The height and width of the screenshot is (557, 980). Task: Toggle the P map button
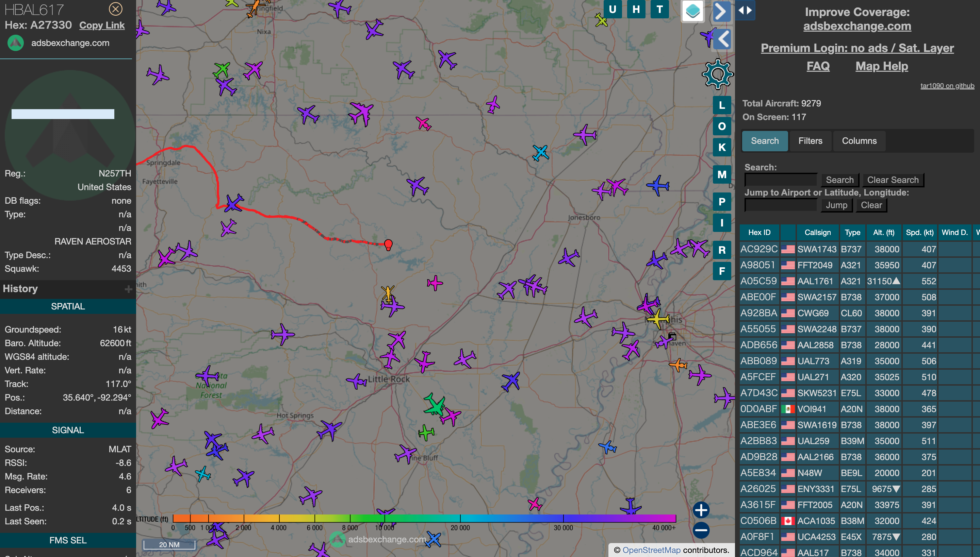[x=722, y=202]
